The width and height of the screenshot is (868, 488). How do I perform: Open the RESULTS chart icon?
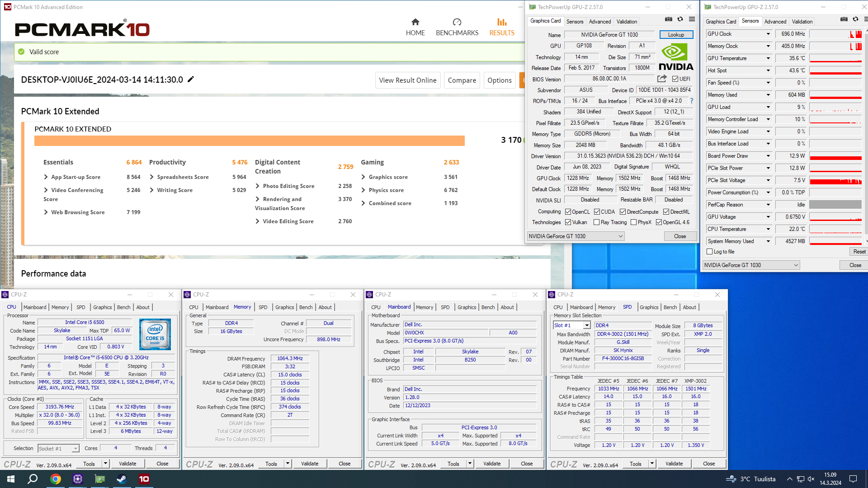point(502,22)
